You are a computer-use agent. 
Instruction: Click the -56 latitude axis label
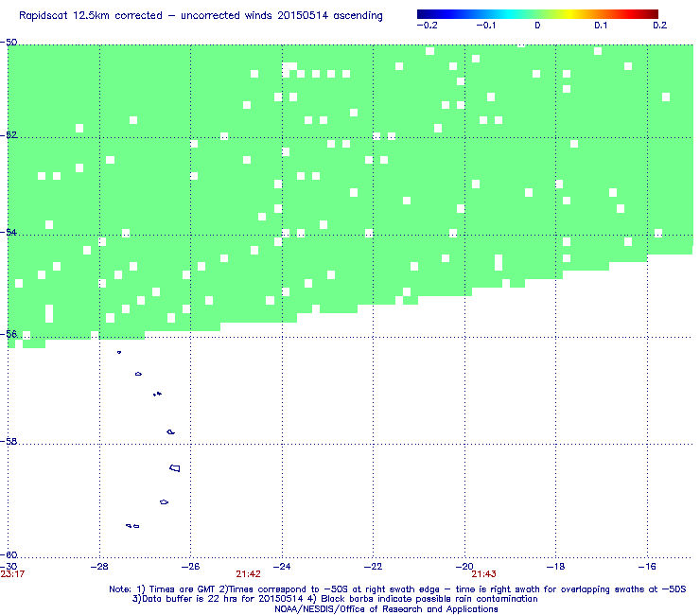tap(9, 334)
